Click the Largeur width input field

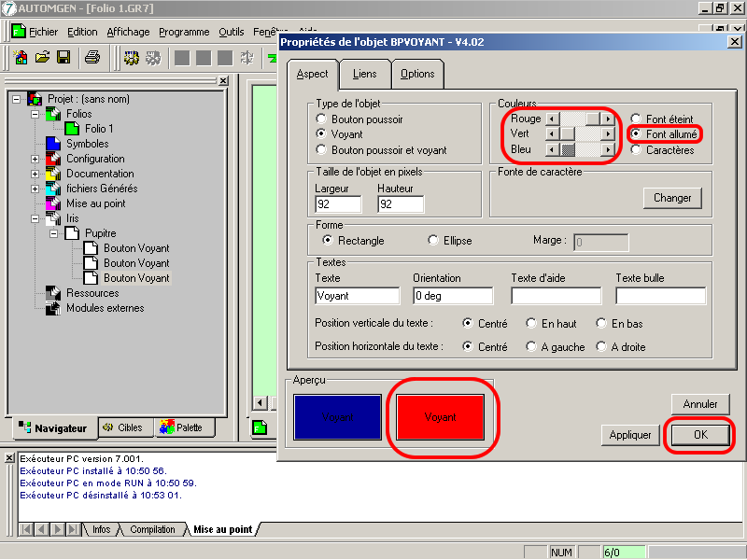click(338, 204)
